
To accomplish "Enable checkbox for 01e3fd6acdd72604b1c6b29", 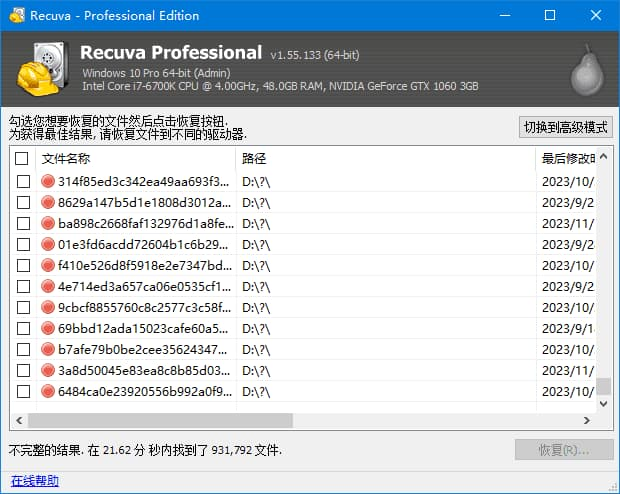I will click(23, 244).
